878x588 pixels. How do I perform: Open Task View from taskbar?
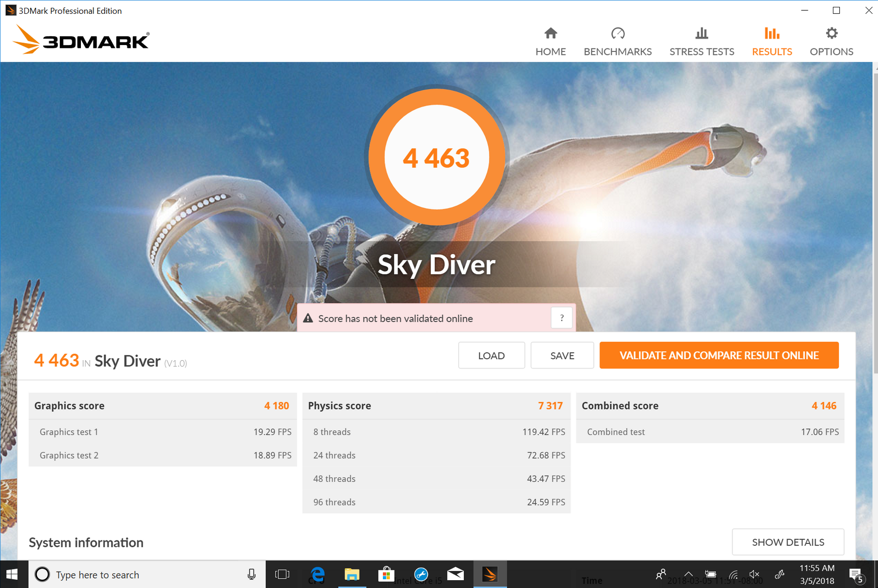click(x=282, y=574)
